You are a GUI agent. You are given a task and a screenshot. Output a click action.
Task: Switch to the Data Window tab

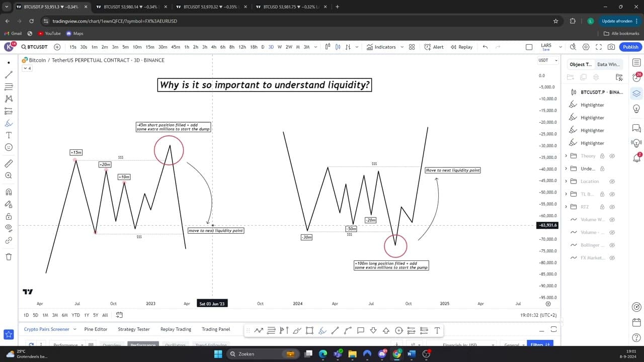(609, 64)
